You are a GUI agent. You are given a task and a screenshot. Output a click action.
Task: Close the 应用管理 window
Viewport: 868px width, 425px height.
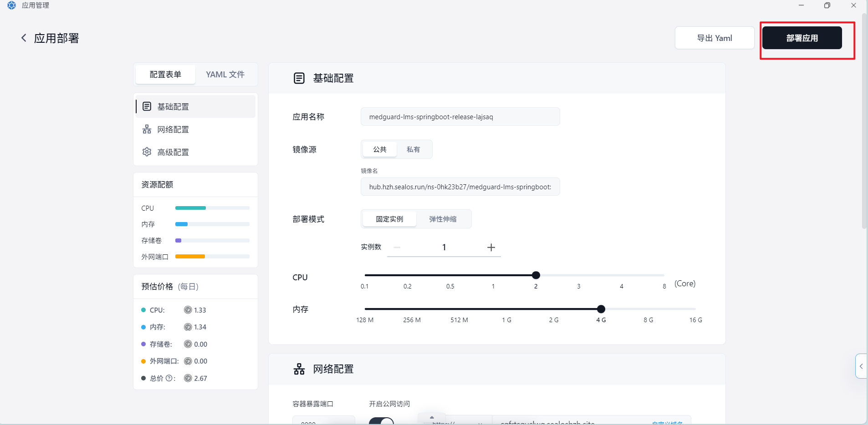click(x=853, y=5)
